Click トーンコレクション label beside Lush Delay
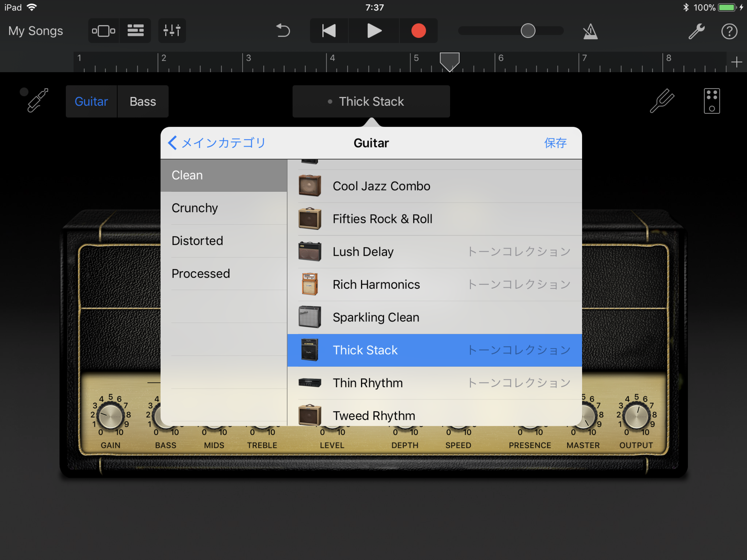 coord(519,251)
